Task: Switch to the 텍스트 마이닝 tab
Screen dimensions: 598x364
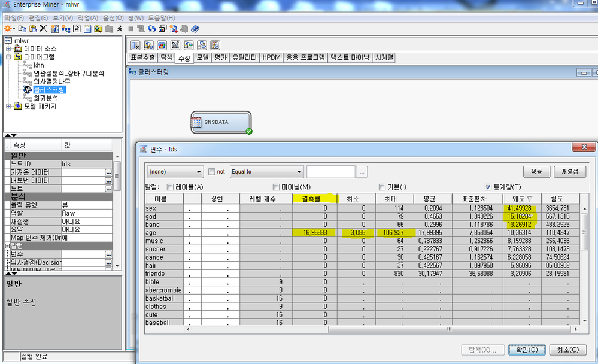Action: click(x=350, y=57)
